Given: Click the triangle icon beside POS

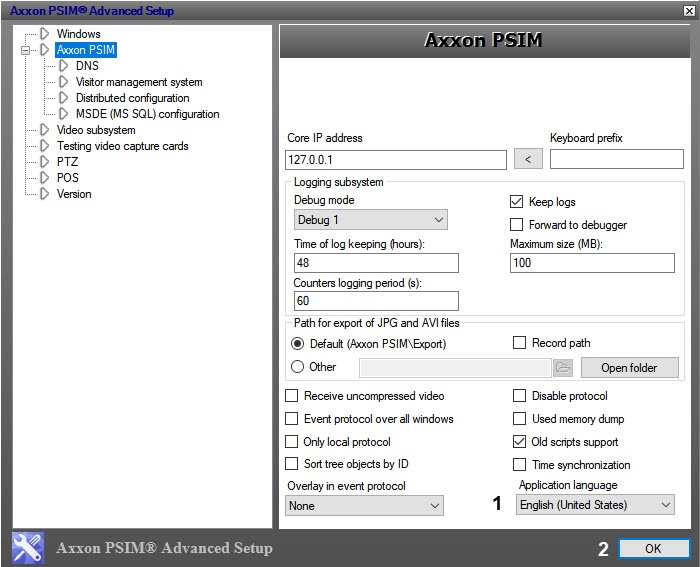Looking at the screenshot, I should [44, 178].
